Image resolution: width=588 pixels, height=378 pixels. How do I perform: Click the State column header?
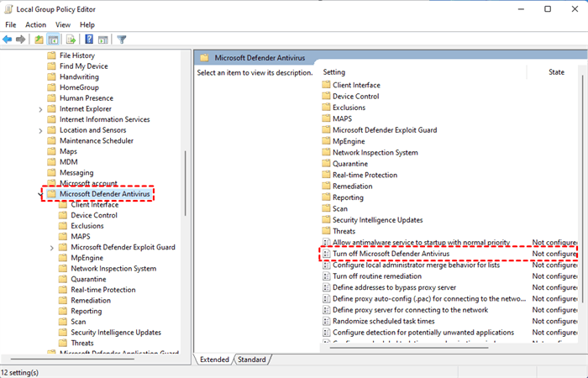pos(554,72)
